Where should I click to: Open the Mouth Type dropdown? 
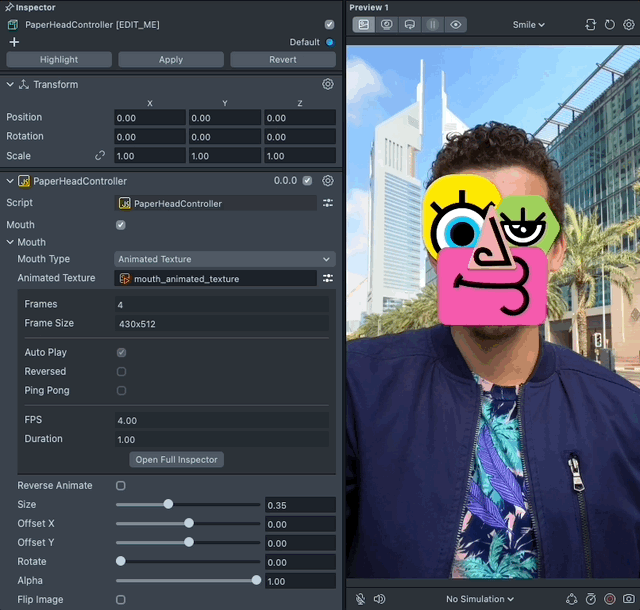pos(225,259)
